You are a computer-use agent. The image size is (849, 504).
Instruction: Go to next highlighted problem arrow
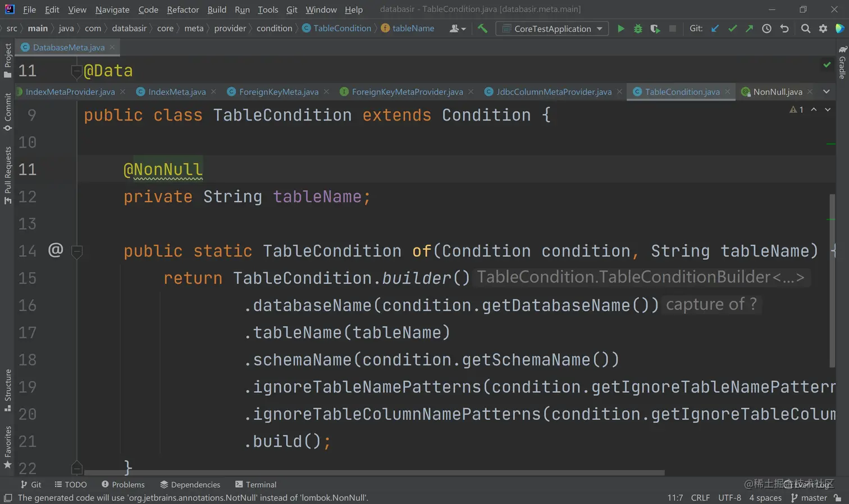[828, 109]
